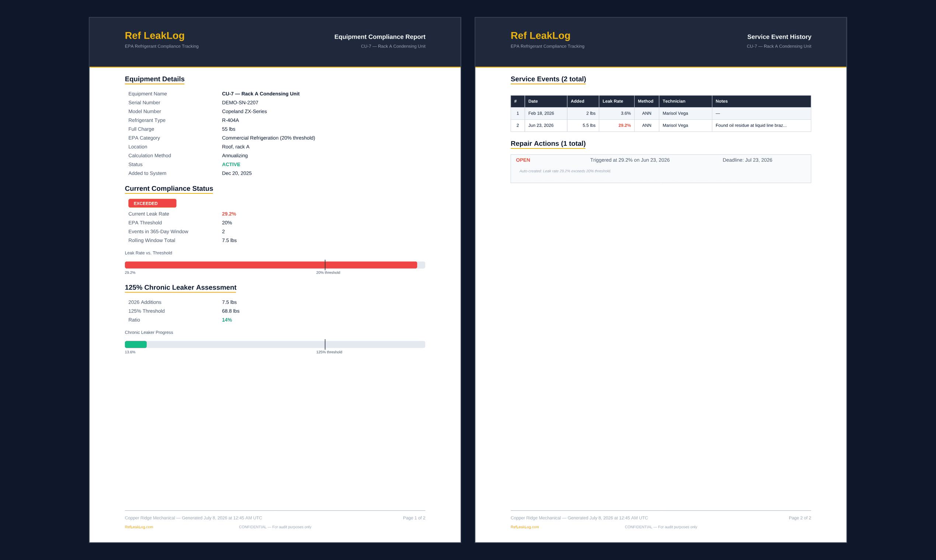Image resolution: width=936 pixels, height=560 pixels.
Task: Click the Annualizing calculation method value
Action: 235,155
